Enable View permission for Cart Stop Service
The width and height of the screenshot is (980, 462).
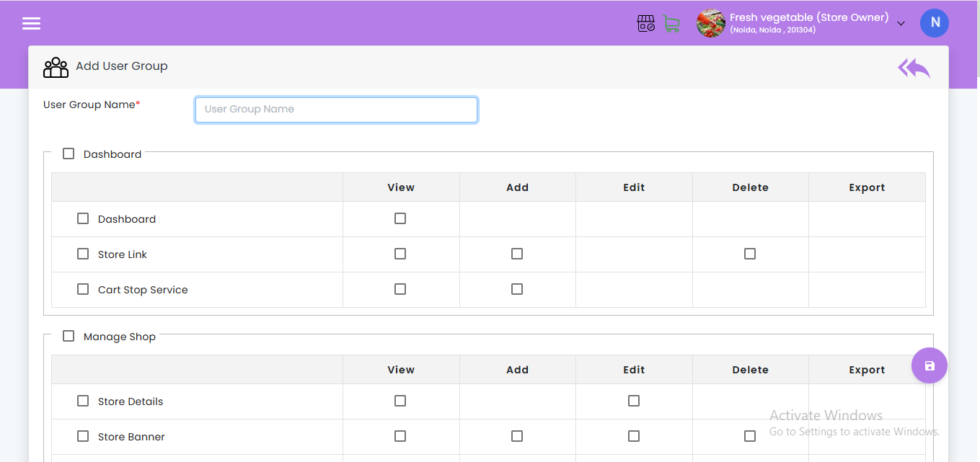tap(400, 289)
